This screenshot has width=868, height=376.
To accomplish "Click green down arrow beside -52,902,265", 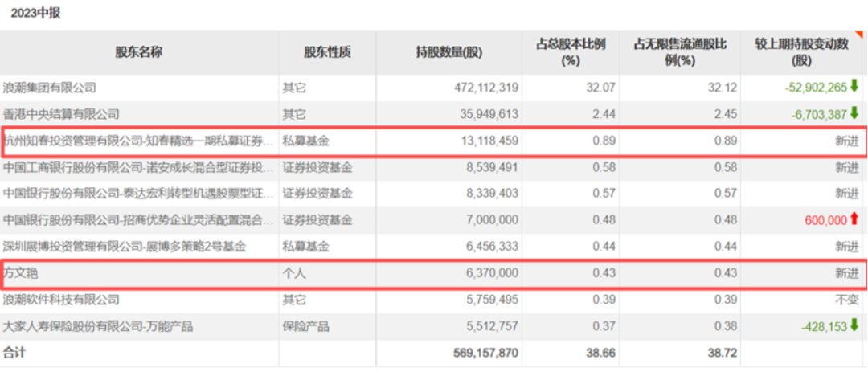I will [854, 86].
